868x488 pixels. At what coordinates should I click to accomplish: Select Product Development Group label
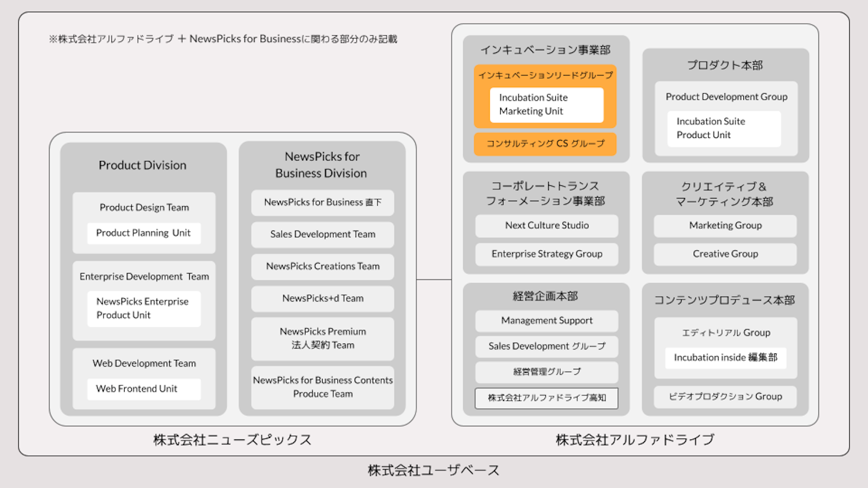click(x=726, y=96)
